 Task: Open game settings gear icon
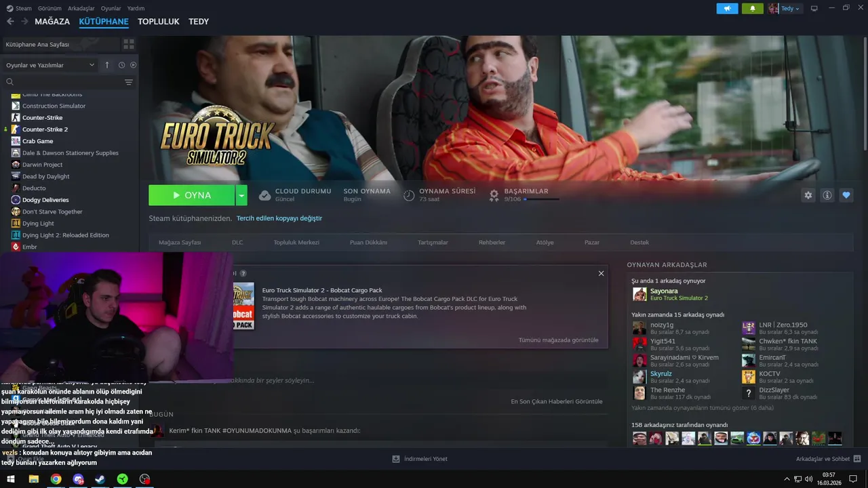tap(808, 195)
